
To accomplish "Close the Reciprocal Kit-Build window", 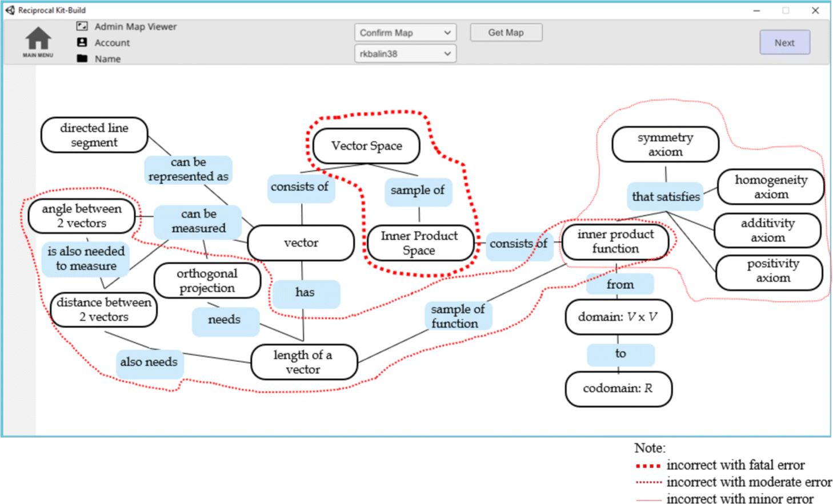I will click(815, 10).
